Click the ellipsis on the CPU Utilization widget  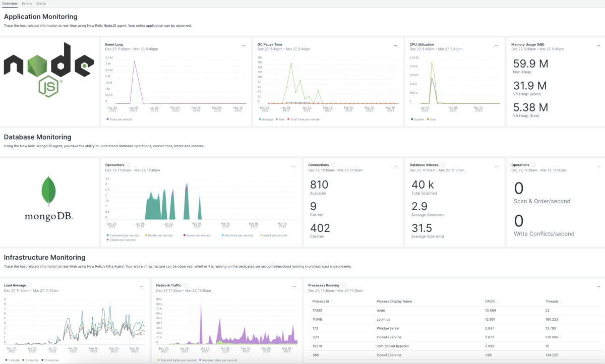[497, 45]
